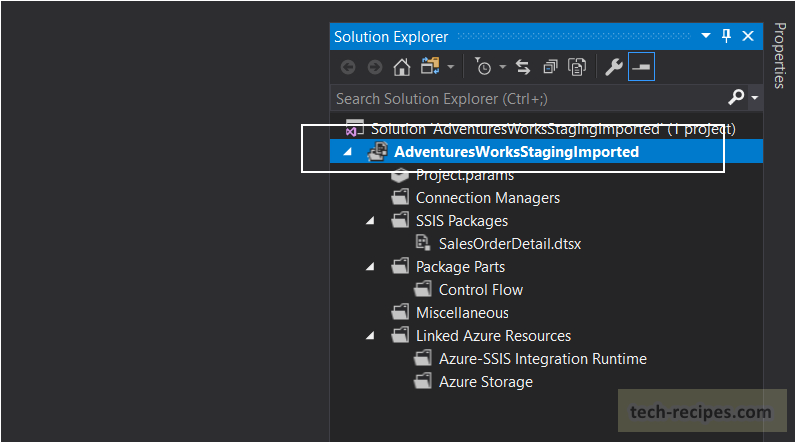The image size is (796, 443).
Task: Click the Connection Managers folder icon
Action: click(400, 197)
